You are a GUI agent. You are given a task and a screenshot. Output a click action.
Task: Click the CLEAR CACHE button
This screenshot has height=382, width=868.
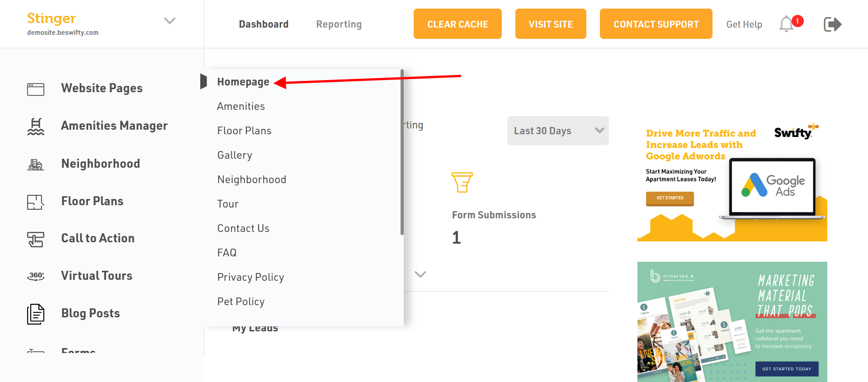pos(458,24)
